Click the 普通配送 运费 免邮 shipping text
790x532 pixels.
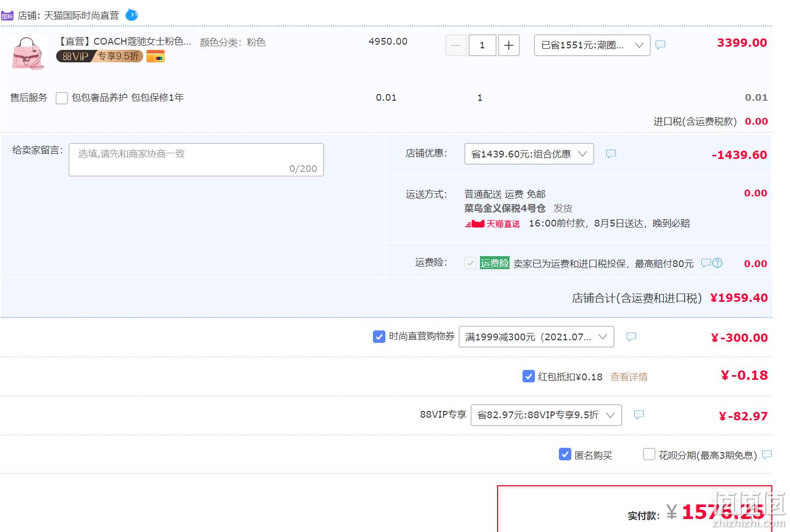click(x=505, y=194)
